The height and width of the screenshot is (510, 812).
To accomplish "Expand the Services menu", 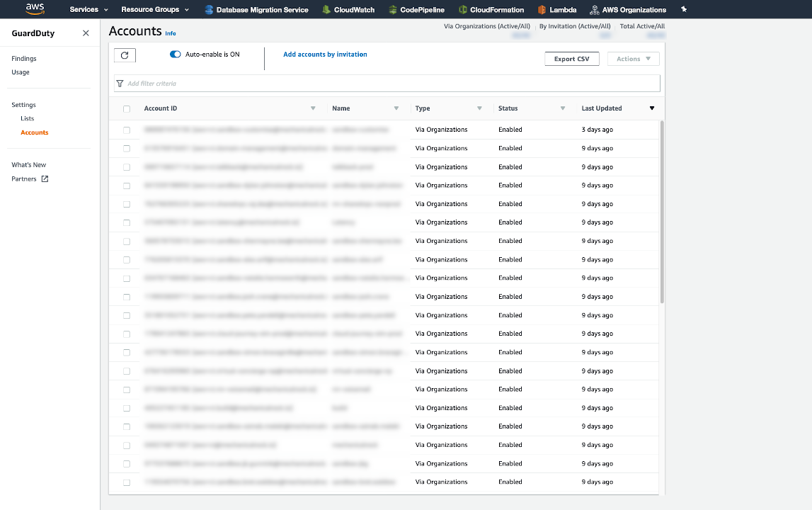I will 89,9.
